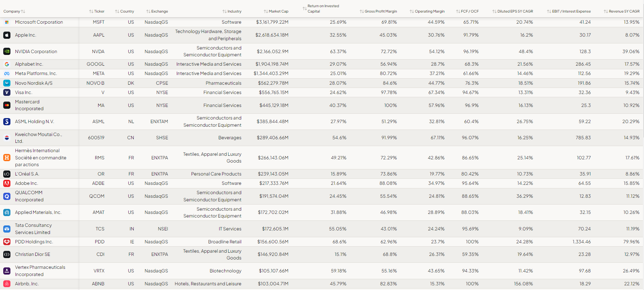
Task: Click the Hermès International logo icon
Action: pos(7,158)
